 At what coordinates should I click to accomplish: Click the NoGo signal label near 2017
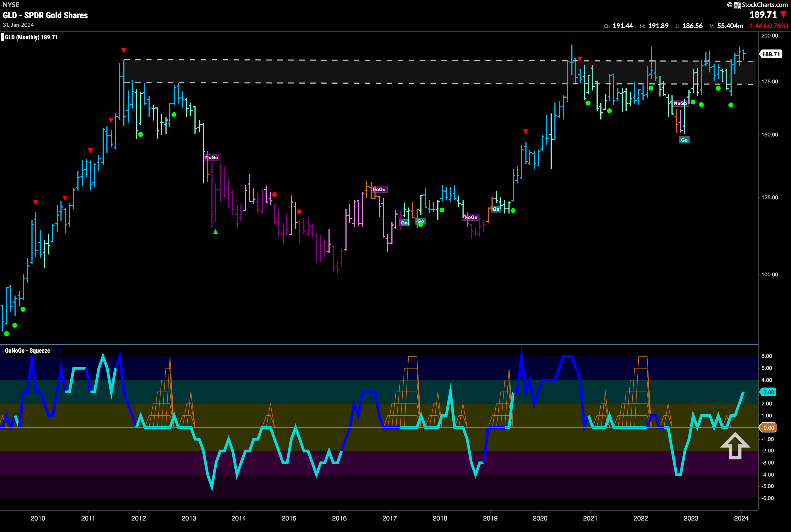click(x=379, y=189)
